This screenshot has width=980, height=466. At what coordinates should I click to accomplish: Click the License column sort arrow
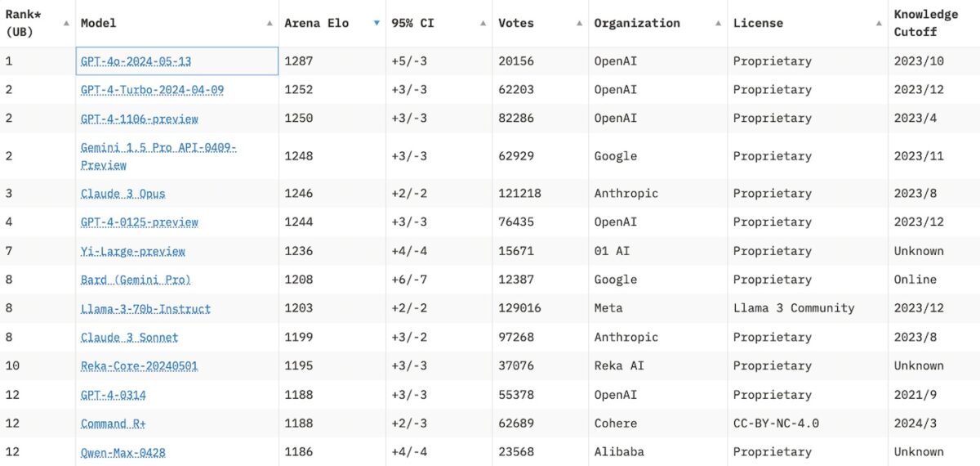pos(879,23)
